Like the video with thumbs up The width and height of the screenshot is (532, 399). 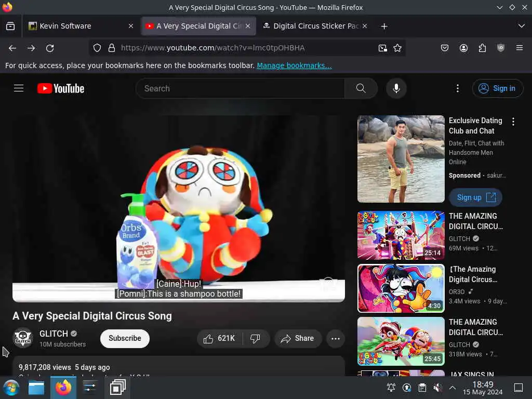219,339
